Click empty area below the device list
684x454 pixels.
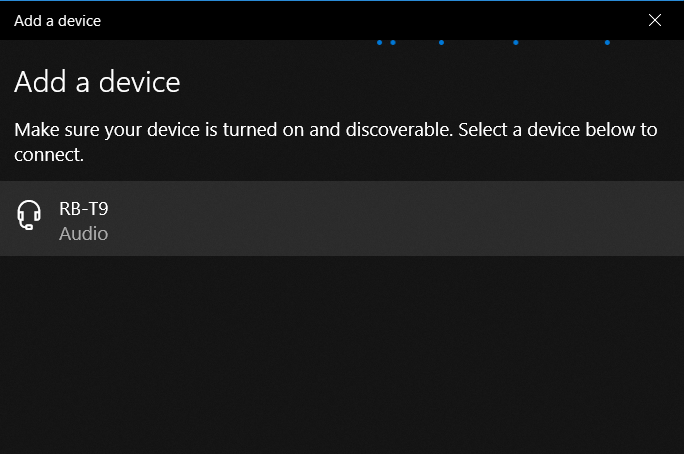pyautogui.click(x=340, y=360)
